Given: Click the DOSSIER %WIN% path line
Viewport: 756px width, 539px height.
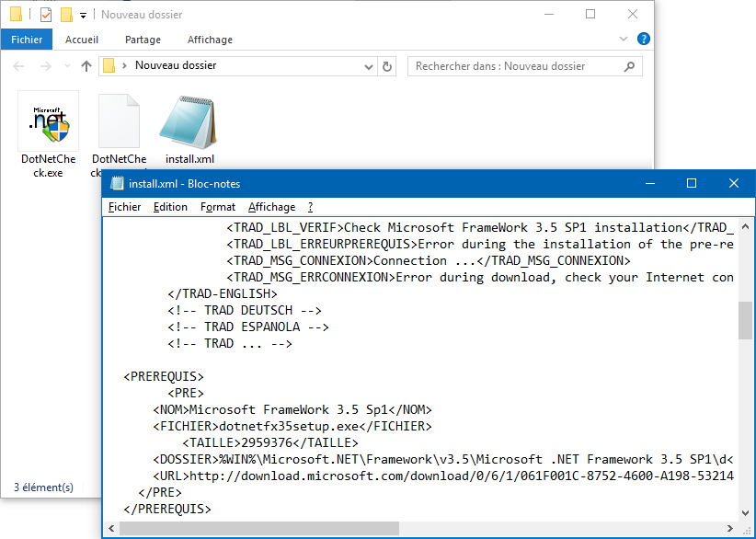Looking at the screenshot, I should [x=443, y=460].
